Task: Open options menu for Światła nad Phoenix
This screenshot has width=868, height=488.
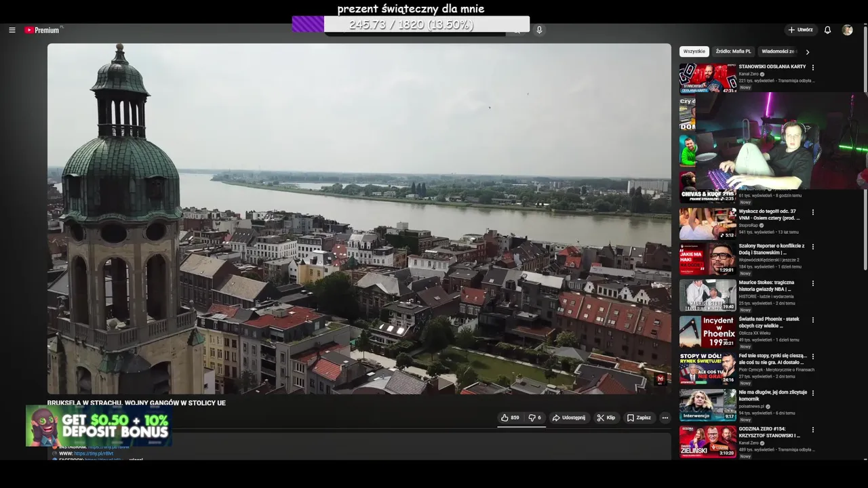Action: click(812, 320)
